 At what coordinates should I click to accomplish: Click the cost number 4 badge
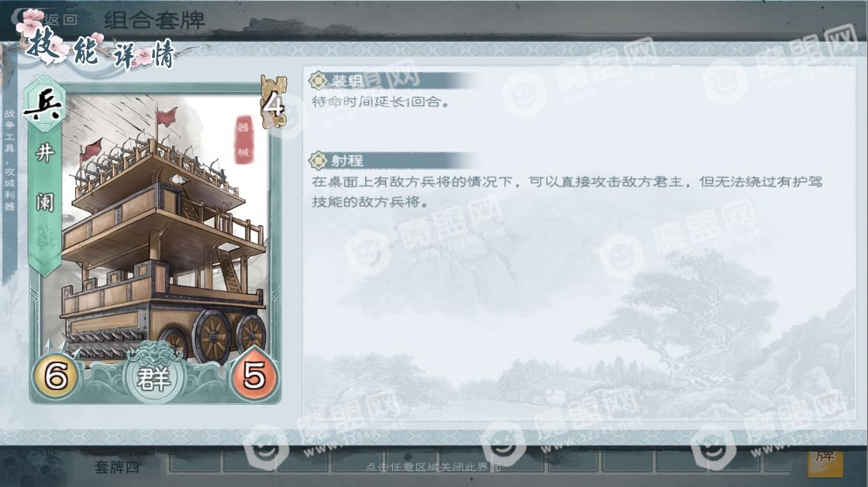pyautogui.click(x=273, y=103)
